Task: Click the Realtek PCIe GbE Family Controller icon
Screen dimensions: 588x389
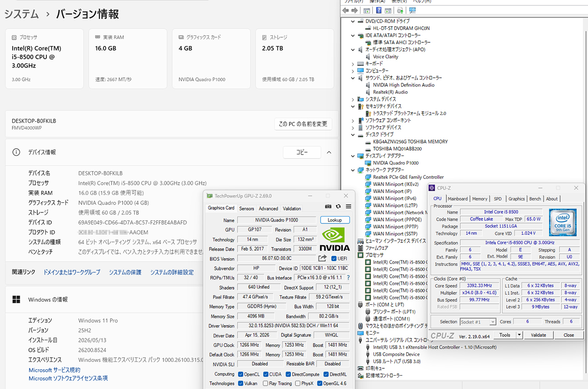Action: point(368,177)
